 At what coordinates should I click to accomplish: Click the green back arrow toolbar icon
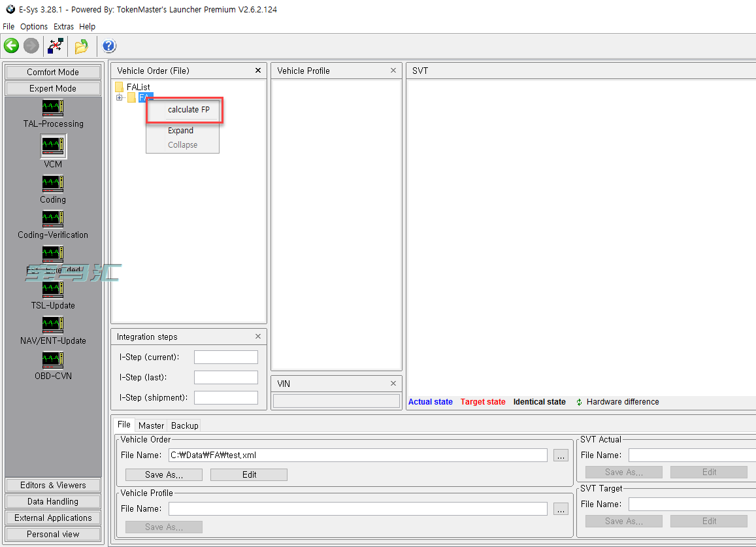coord(12,46)
